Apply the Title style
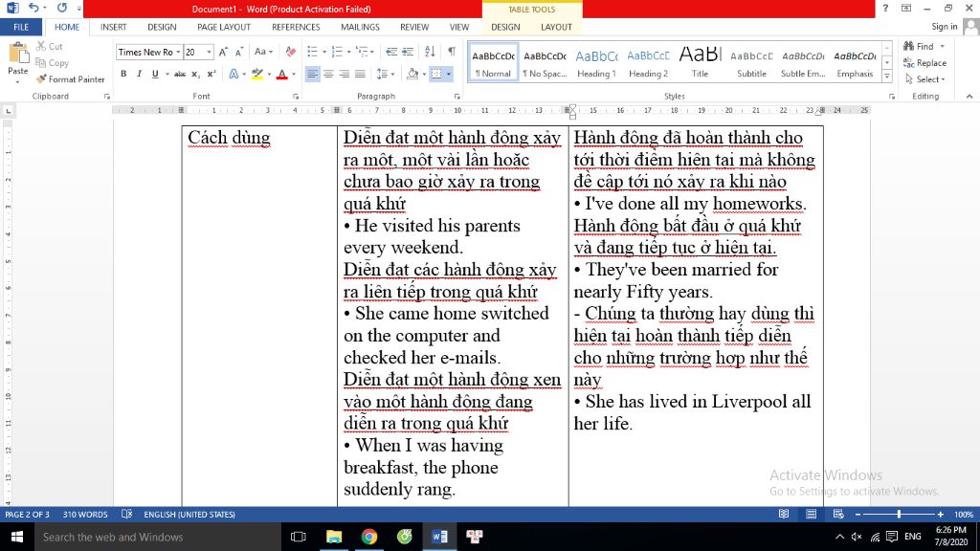The height and width of the screenshot is (551, 980). [x=700, y=62]
